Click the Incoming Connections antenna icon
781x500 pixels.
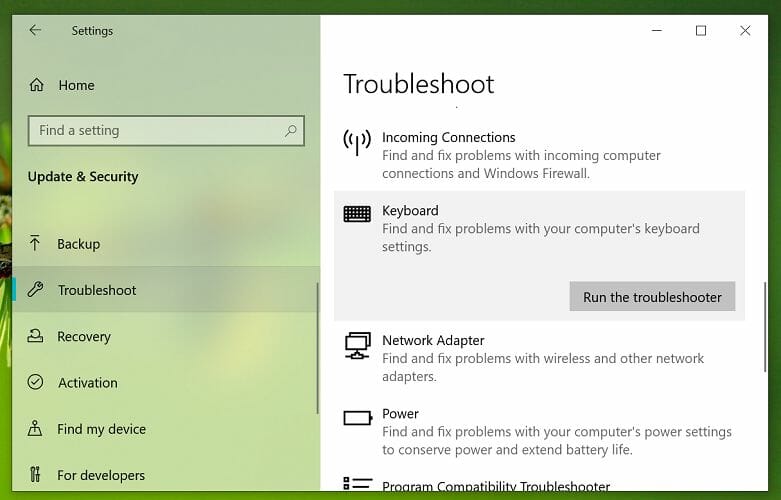pyautogui.click(x=357, y=143)
